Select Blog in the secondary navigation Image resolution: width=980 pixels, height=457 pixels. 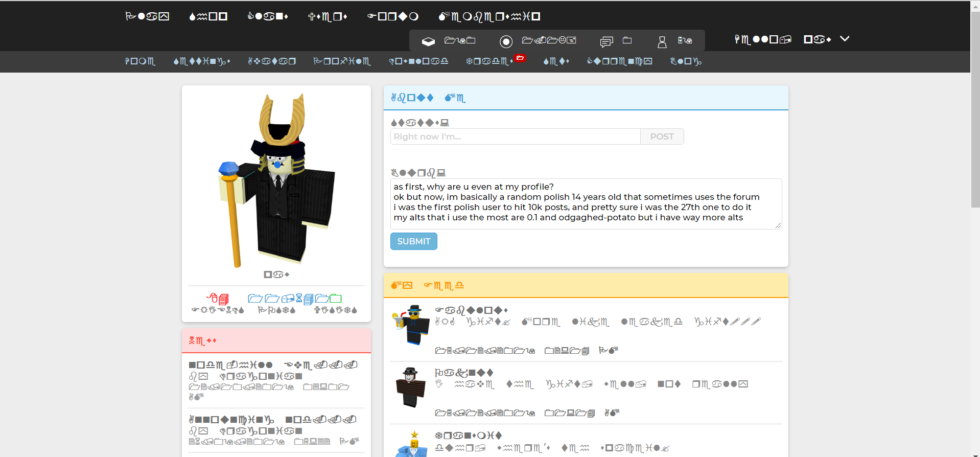point(686,61)
